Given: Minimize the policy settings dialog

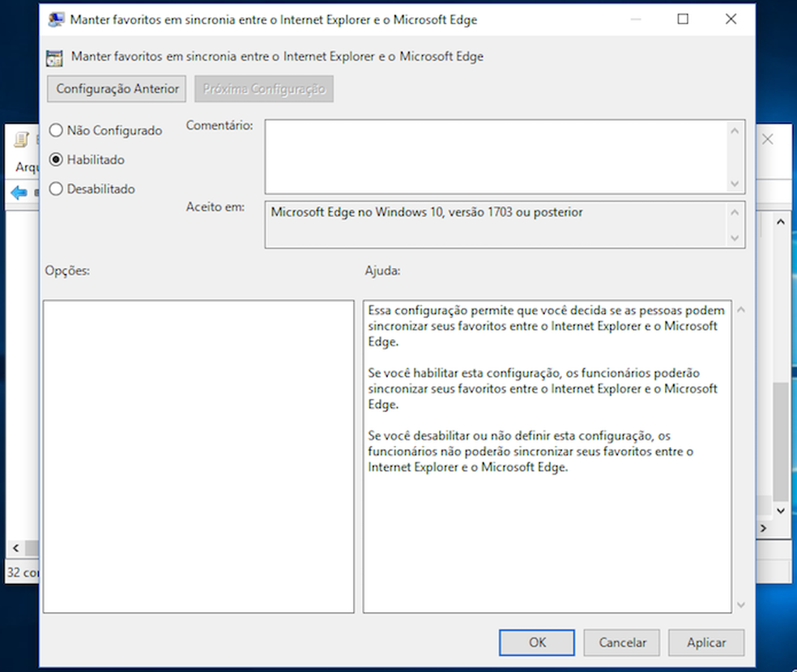Looking at the screenshot, I should click(636, 19).
